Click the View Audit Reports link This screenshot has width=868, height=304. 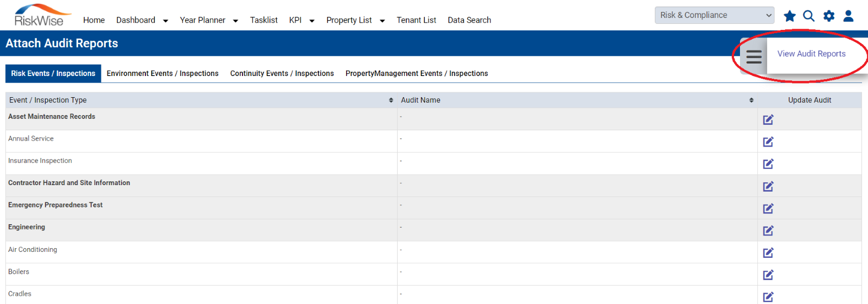click(x=811, y=54)
